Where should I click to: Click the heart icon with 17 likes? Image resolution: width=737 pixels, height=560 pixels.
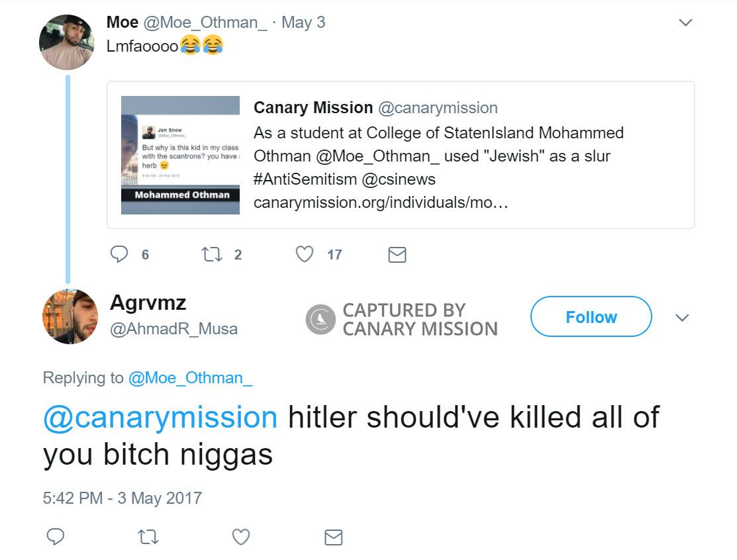pos(305,254)
